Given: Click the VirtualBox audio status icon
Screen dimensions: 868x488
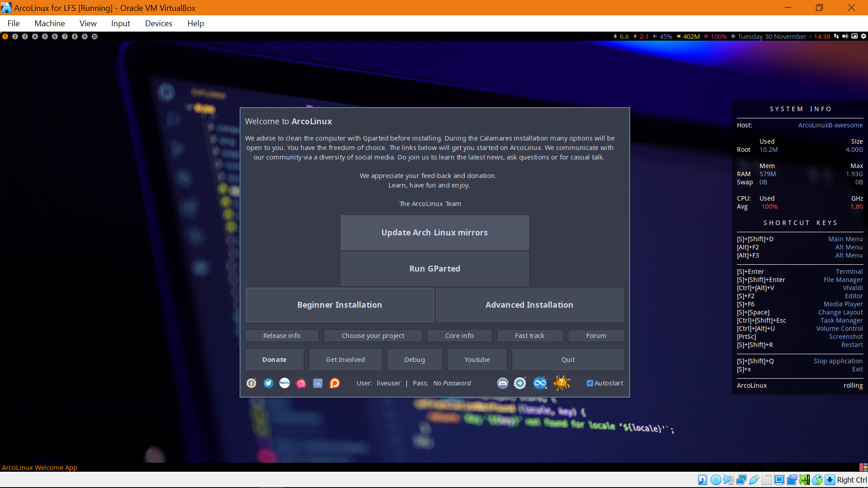Looking at the screenshot, I should point(729,480).
